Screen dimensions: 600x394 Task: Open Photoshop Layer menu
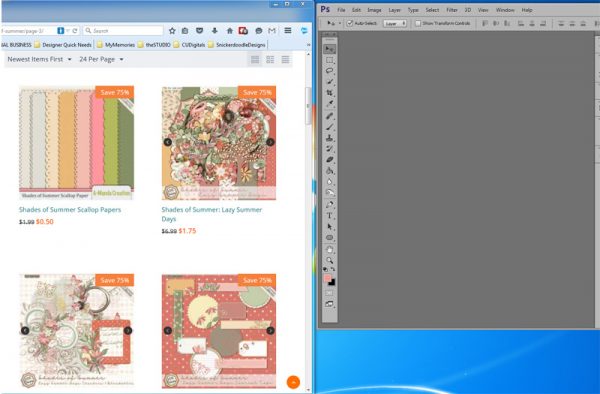coord(395,10)
